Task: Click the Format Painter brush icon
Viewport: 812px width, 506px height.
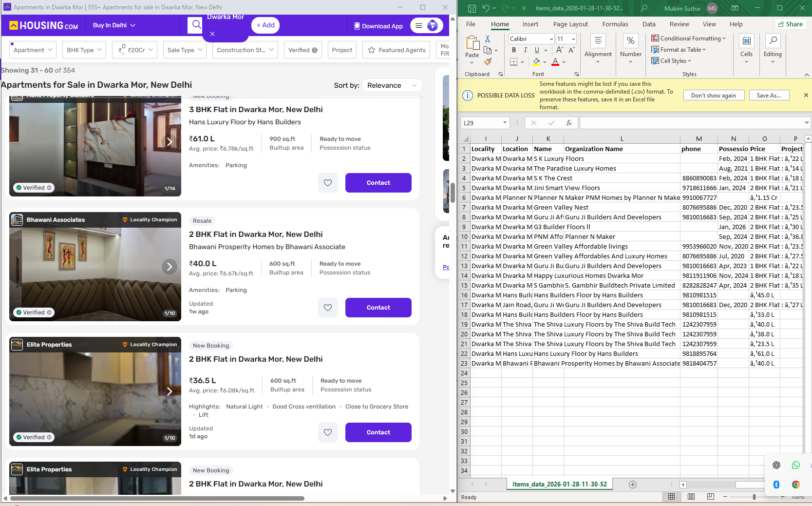Action: [488, 62]
